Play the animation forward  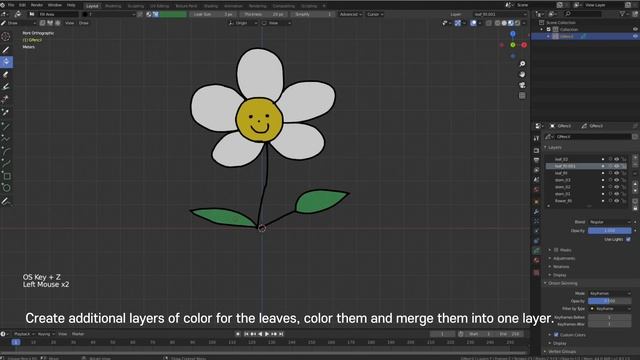click(x=267, y=334)
